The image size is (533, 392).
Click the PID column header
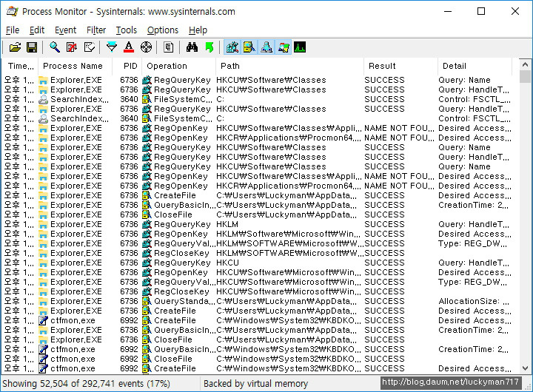click(127, 66)
